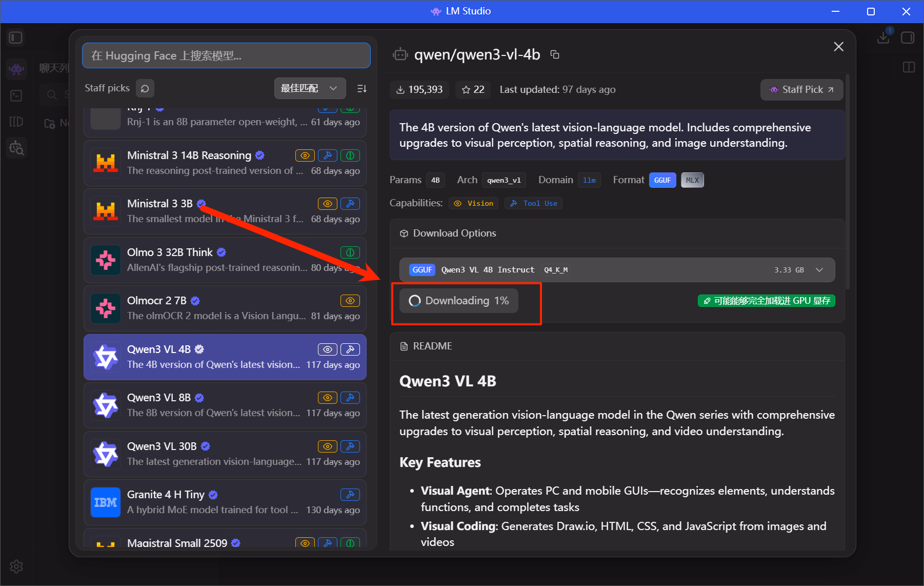
Task: Click the tool-use badge on Qwen3 VL 30B
Action: (x=350, y=446)
